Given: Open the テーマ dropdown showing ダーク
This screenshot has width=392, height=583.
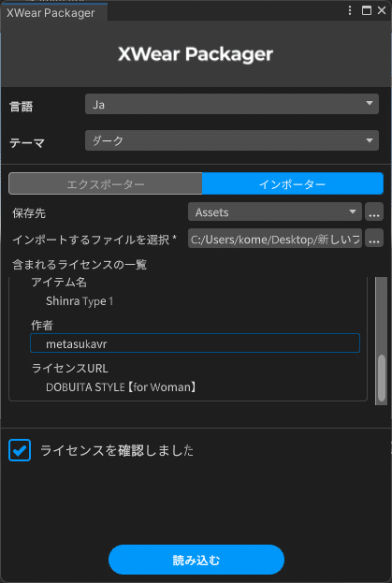Looking at the screenshot, I should (x=232, y=140).
